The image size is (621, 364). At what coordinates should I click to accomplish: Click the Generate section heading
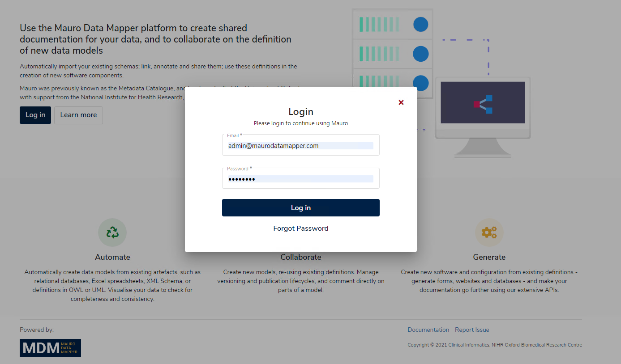(x=489, y=257)
